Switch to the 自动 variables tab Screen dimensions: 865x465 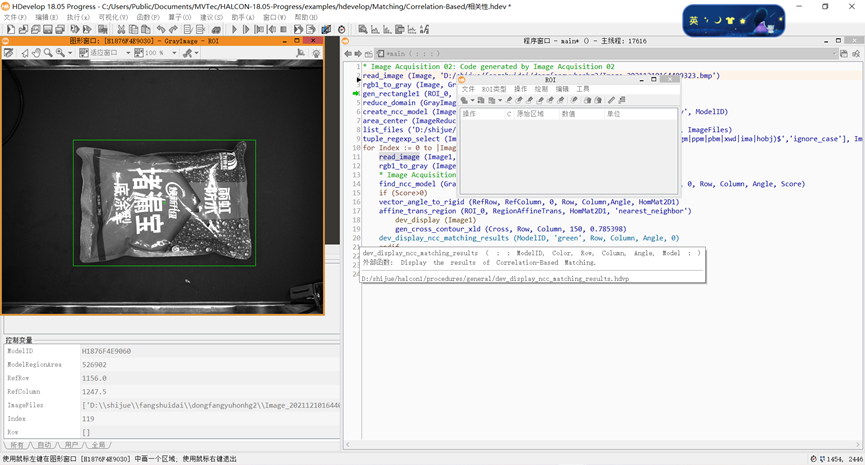[43, 445]
